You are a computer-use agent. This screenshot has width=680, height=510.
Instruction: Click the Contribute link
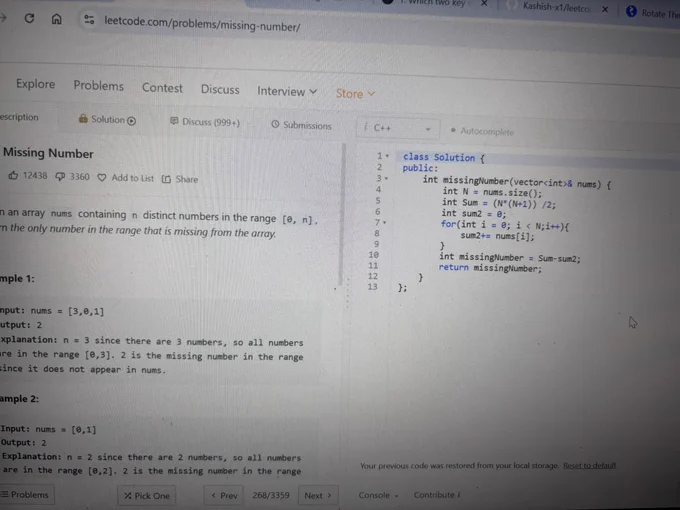pos(437,495)
